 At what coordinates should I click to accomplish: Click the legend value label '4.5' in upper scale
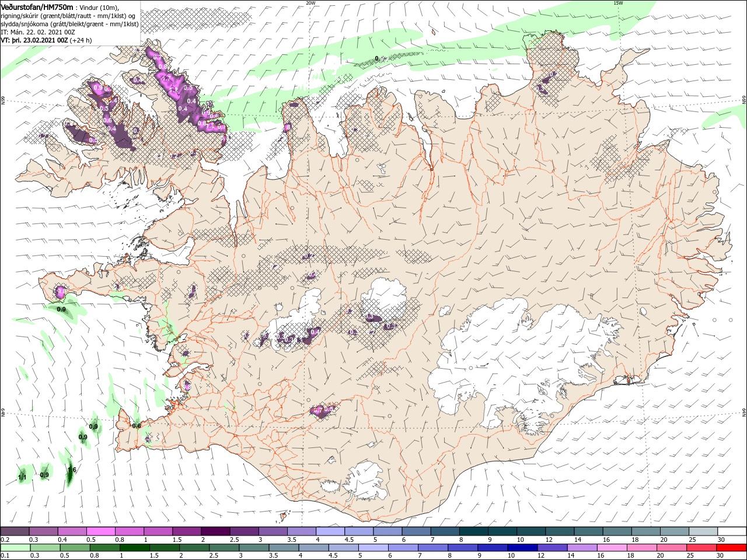[349, 540]
